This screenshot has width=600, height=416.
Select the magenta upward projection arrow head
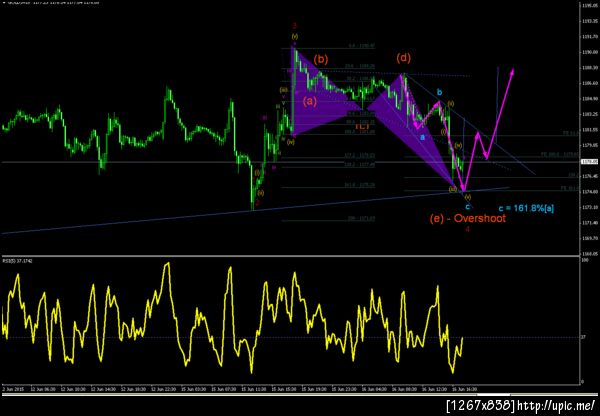click(x=512, y=72)
